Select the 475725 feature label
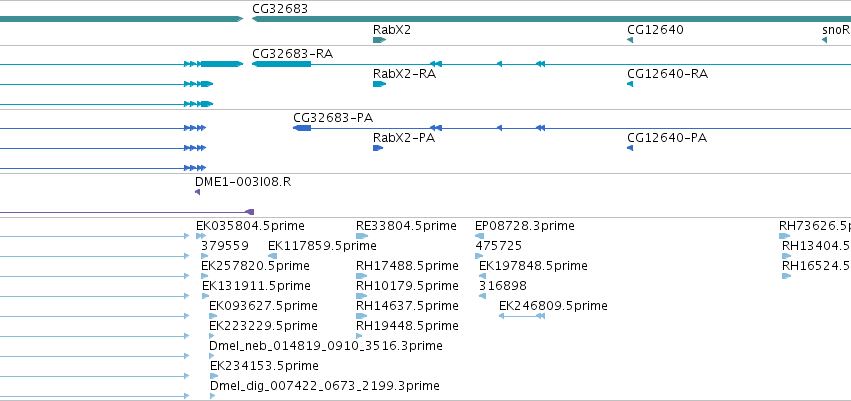The height and width of the screenshot is (401, 851). tap(499, 246)
